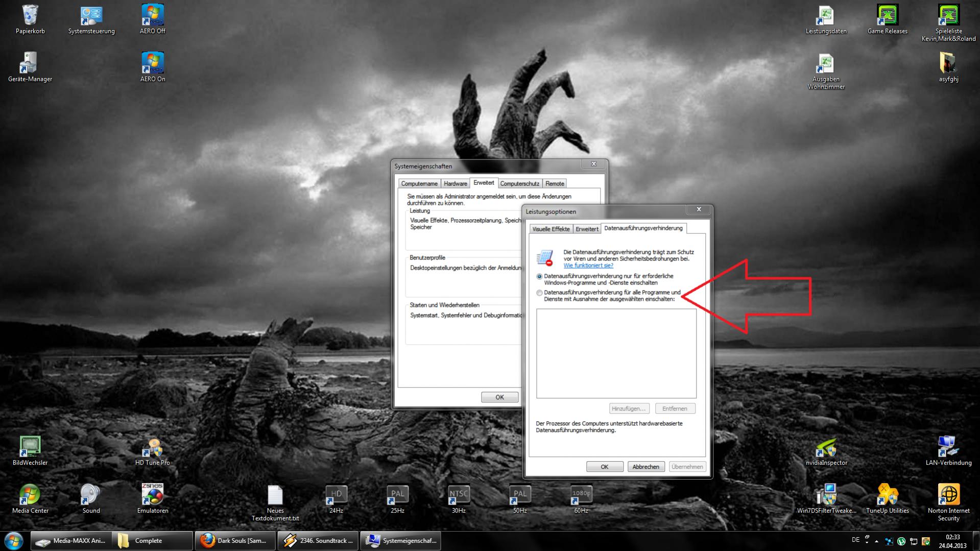Viewport: 980px width, 551px height.
Task: Switch to Media-MAXX taskbar window
Action: point(71,541)
